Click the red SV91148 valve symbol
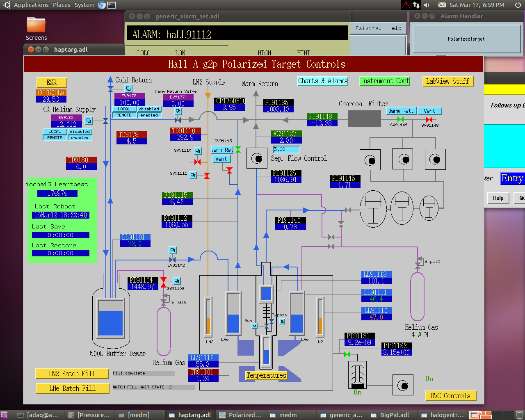Viewport: 525px width, 420px height. tap(429, 119)
